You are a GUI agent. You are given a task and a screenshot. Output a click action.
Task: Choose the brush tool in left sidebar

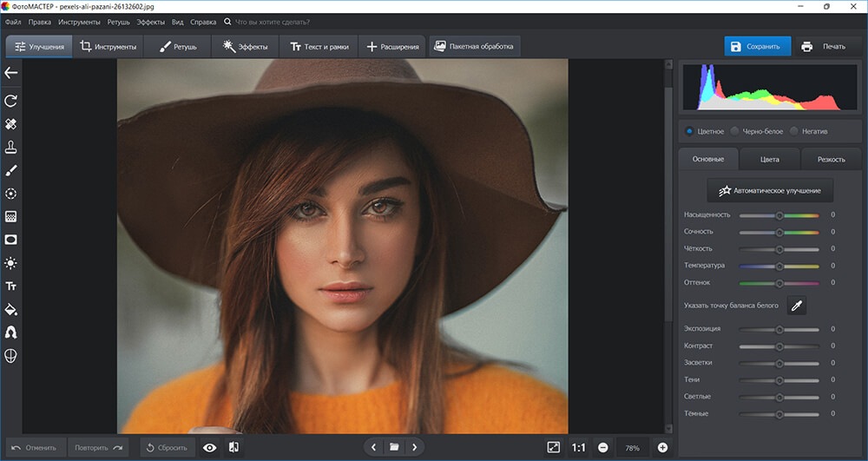tap(10, 170)
